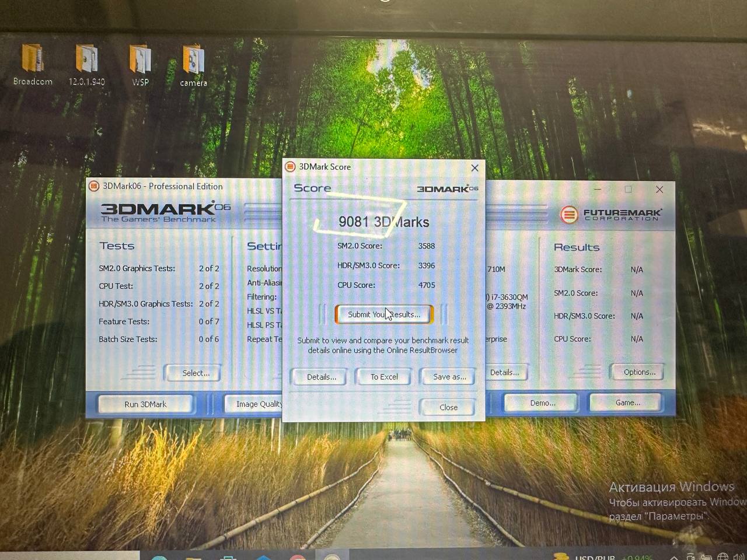
Task: Open the camera folder on the desktop
Action: click(x=193, y=65)
